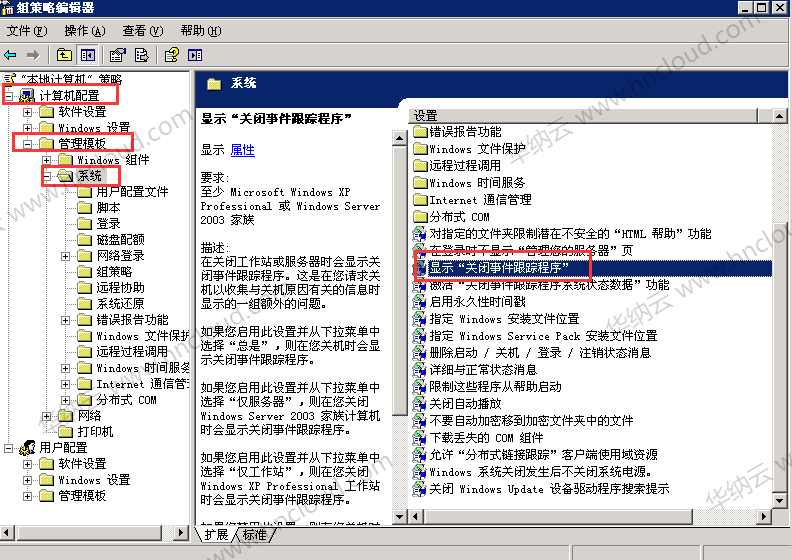This screenshot has width=792, height=560.
Task: Select the 显示"关闭事件跟踪程序" policy
Action: (499, 268)
